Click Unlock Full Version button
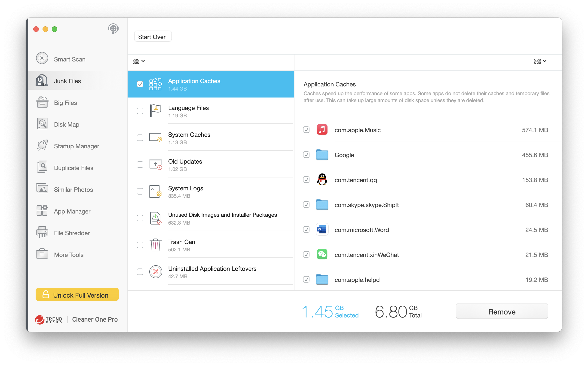 coord(77,295)
